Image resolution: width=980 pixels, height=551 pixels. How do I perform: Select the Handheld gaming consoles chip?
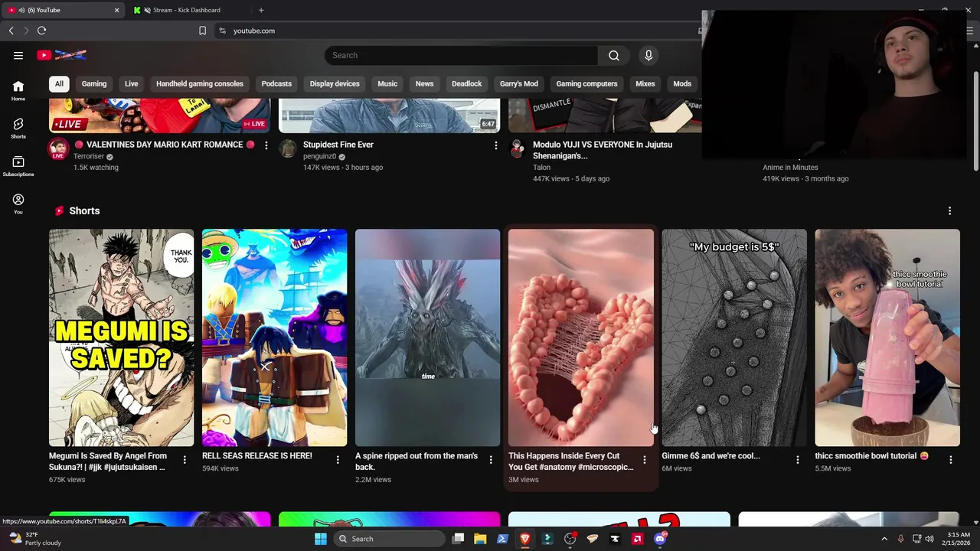pyautogui.click(x=200, y=83)
